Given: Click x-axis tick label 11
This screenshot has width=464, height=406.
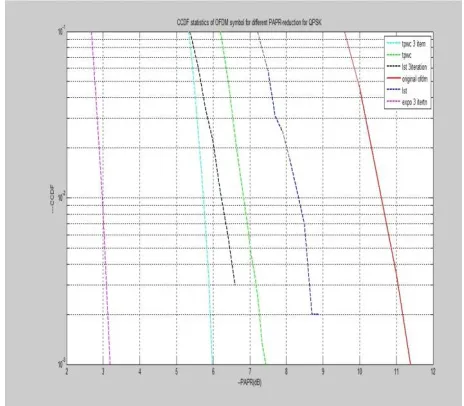Looking at the screenshot, I should click(396, 371).
